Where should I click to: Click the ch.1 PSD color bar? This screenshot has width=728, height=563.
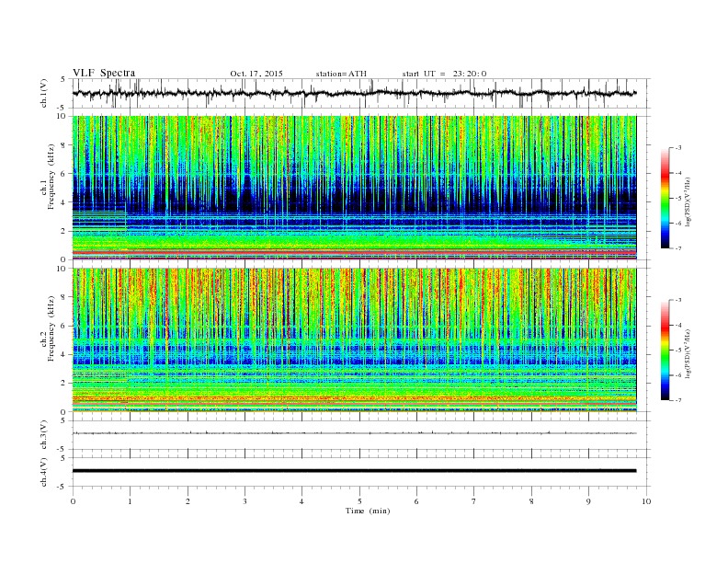pos(665,198)
